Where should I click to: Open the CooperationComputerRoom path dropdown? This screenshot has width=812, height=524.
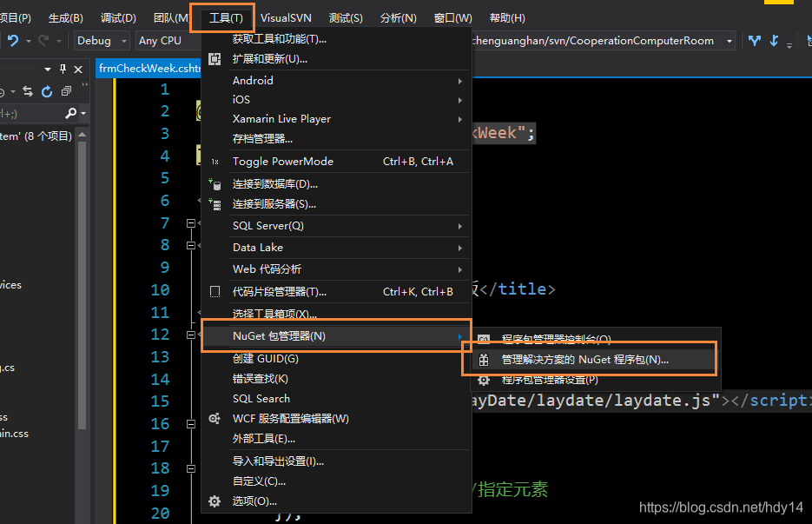tap(729, 41)
